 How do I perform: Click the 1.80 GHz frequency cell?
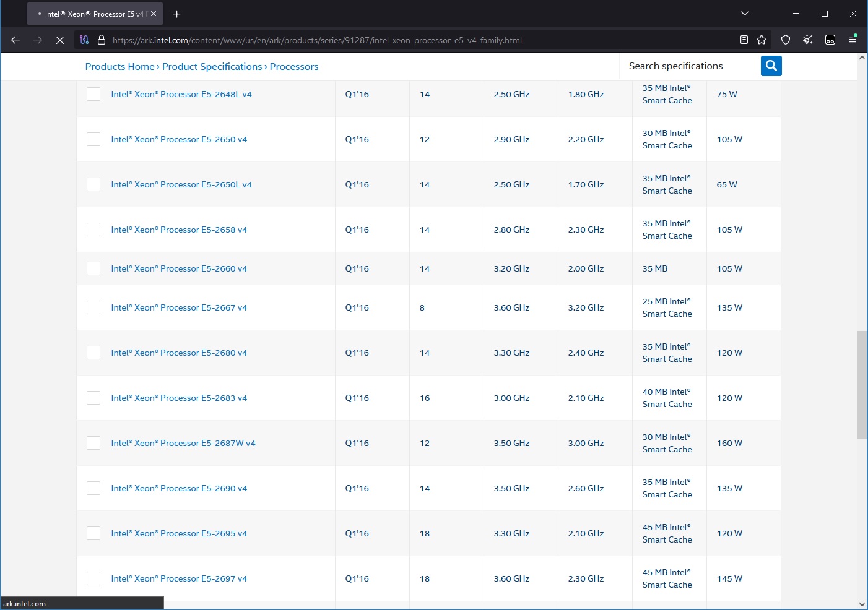586,94
